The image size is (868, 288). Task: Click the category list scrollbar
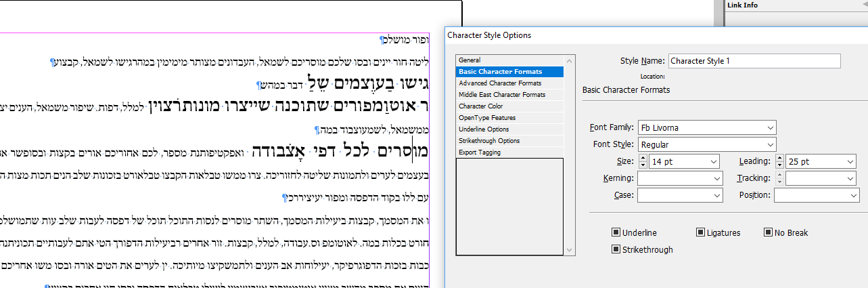click(571, 155)
